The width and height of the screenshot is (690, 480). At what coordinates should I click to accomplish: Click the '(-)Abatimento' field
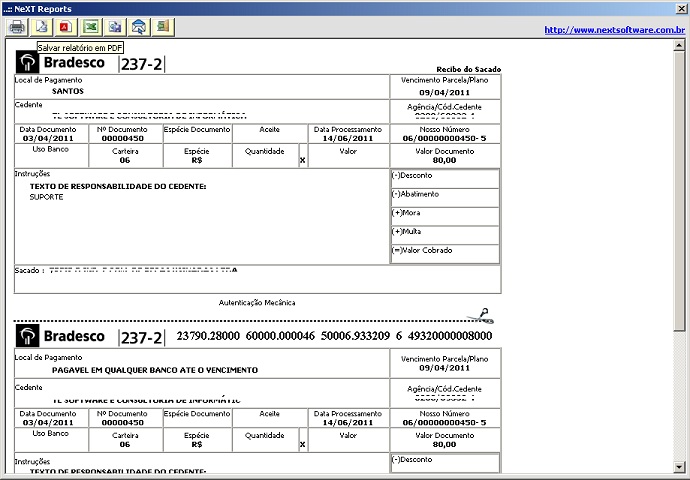click(x=445, y=198)
